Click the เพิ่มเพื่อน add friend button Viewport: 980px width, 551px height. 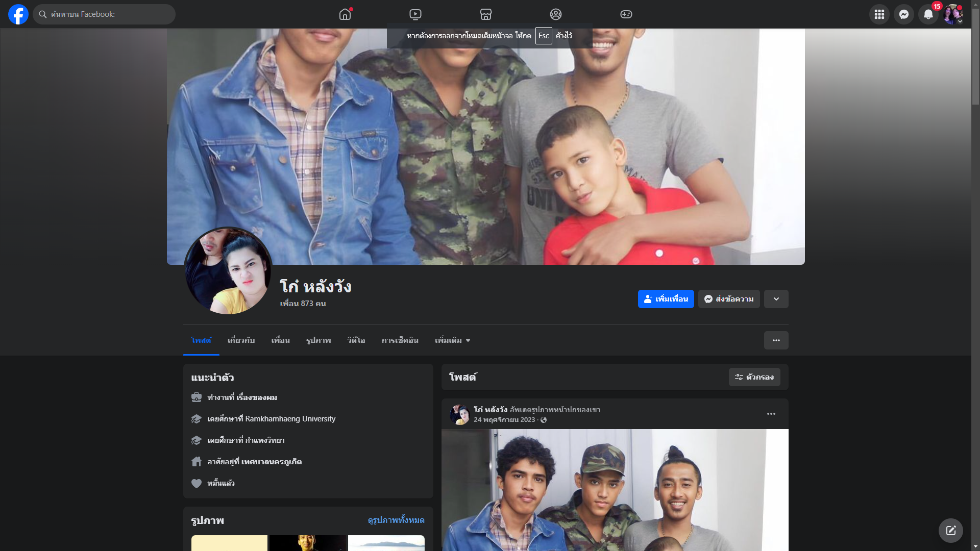coord(666,299)
